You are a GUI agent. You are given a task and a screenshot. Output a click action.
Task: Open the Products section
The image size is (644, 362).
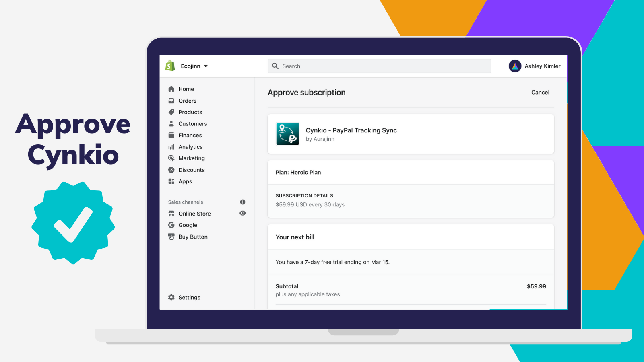190,112
